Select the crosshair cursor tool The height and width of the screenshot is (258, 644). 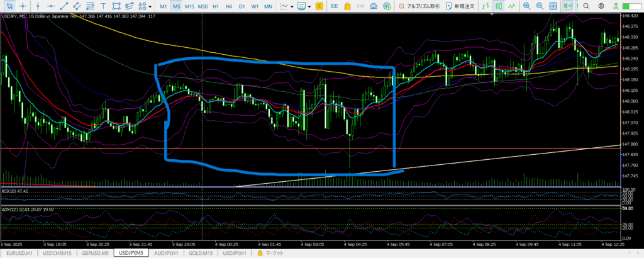(x=23, y=6)
